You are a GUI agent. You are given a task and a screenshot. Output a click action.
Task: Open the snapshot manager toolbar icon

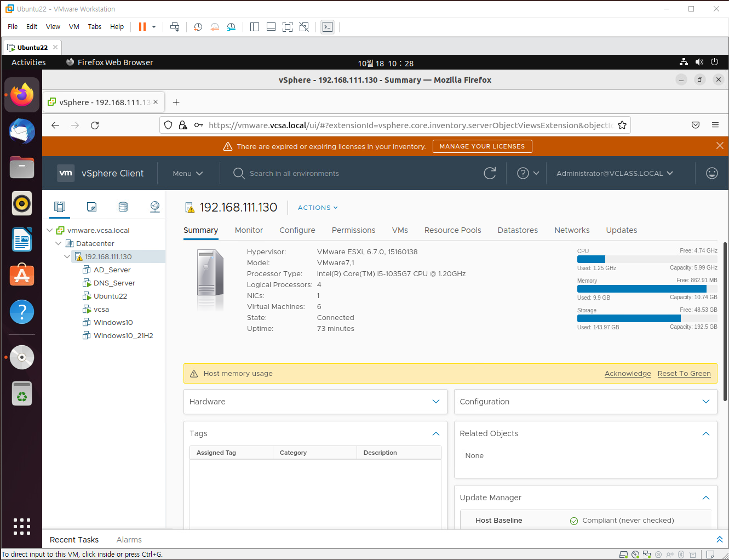click(x=231, y=27)
